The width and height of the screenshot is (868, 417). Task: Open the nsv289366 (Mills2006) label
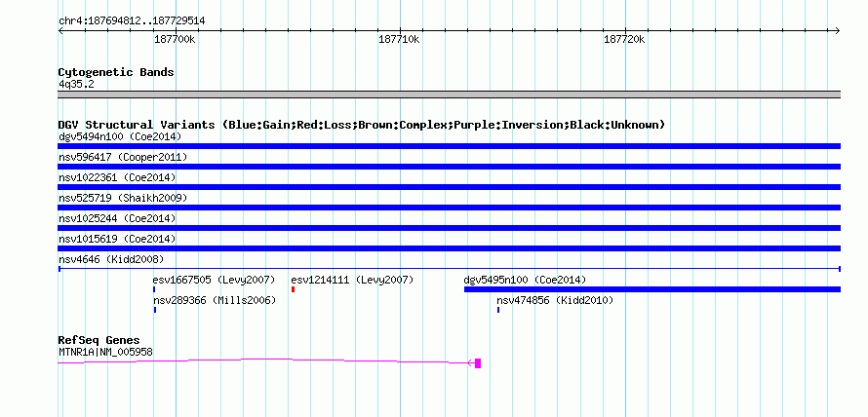(215, 300)
